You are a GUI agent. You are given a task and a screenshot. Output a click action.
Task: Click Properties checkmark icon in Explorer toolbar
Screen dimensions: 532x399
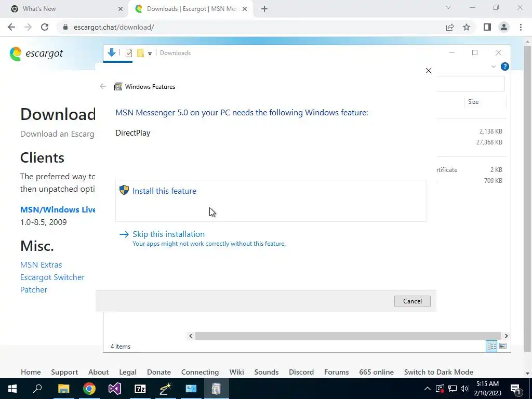(x=129, y=53)
